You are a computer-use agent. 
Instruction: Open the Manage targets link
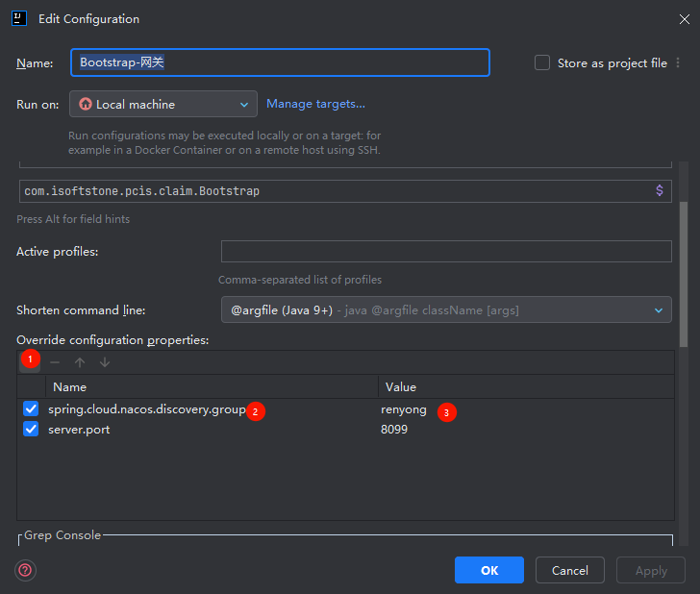pyautogui.click(x=315, y=104)
